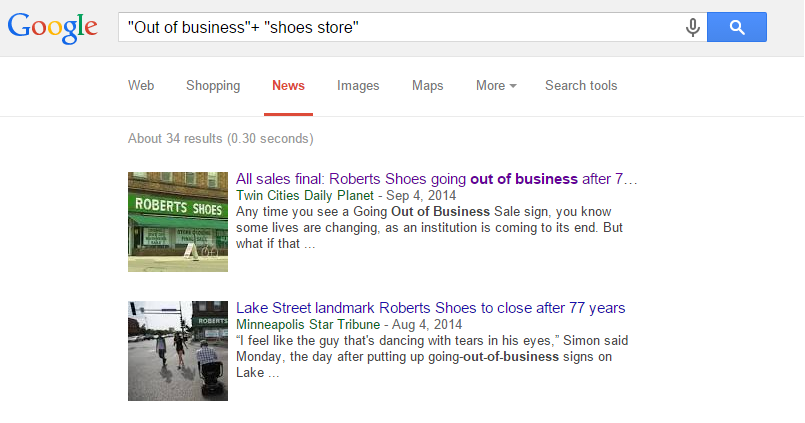The image size is (805, 423).
Task: Click snippet starting 'Any time you see'
Action: pyautogui.click(x=429, y=227)
